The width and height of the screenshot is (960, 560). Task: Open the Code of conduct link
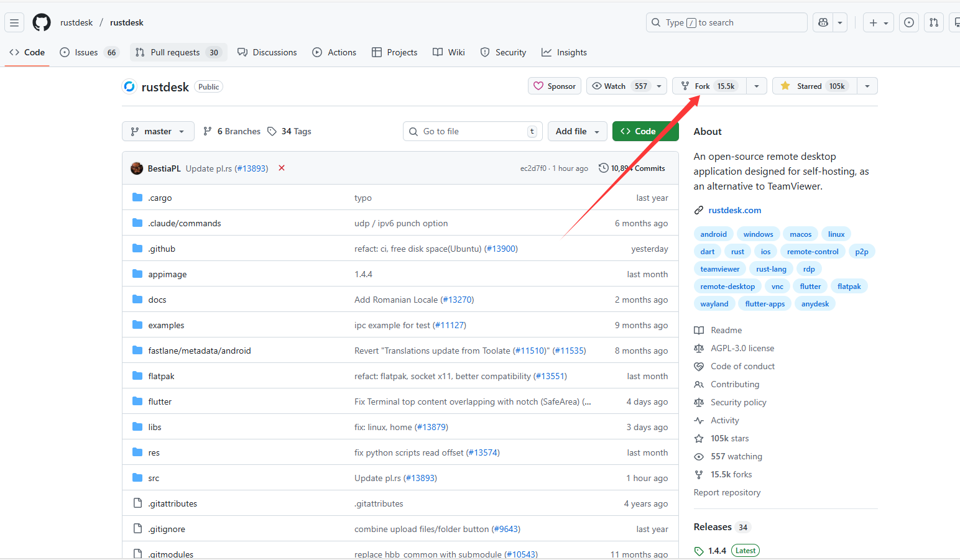point(742,366)
